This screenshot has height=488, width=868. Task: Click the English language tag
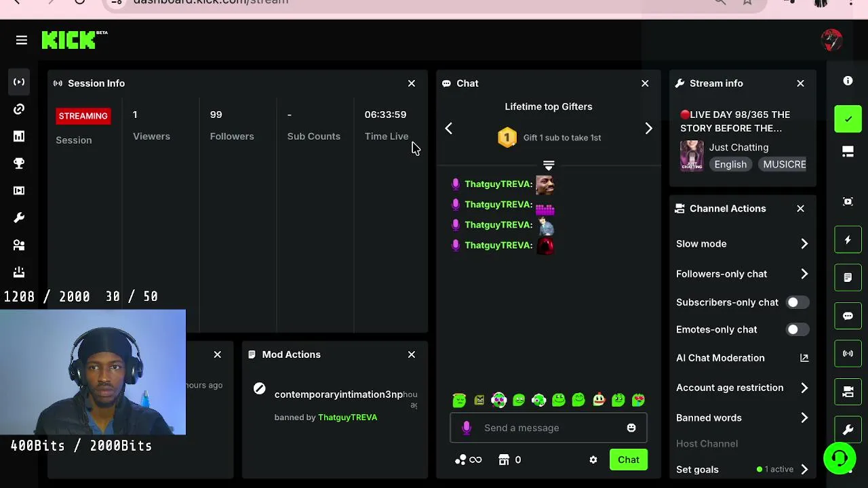[730, 164]
